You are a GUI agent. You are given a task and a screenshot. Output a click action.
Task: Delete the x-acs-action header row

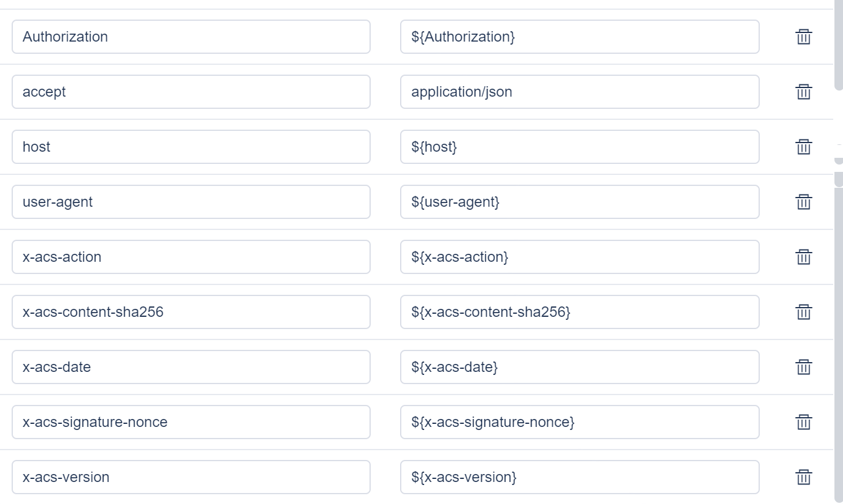pos(803,257)
